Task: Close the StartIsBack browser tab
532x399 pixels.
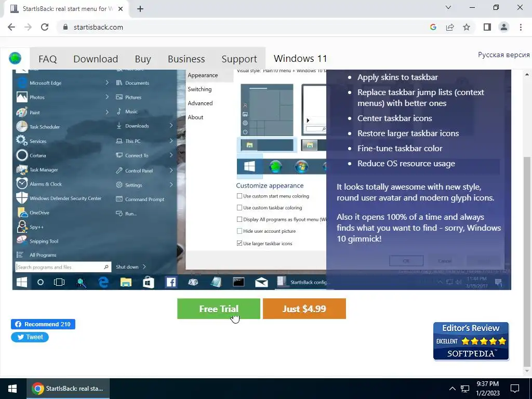Action: coord(121,9)
